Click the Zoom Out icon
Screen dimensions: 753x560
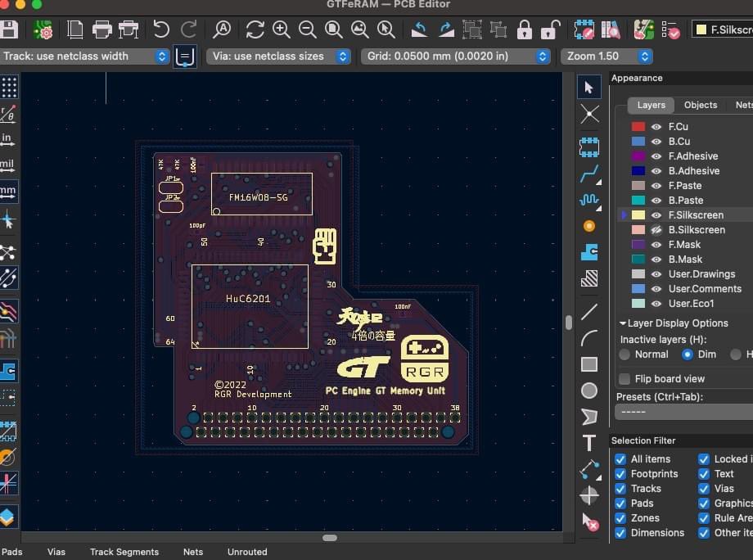(x=308, y=29)
